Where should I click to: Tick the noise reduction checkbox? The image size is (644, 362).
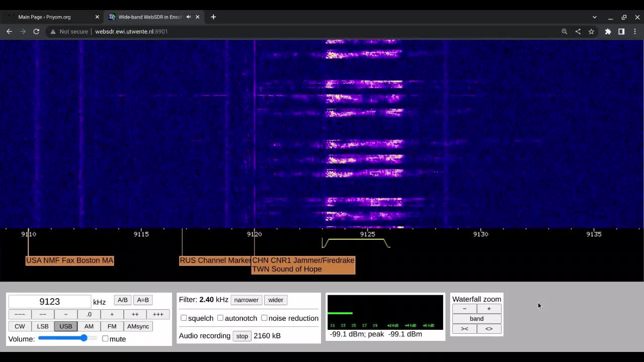pos(264,318)
